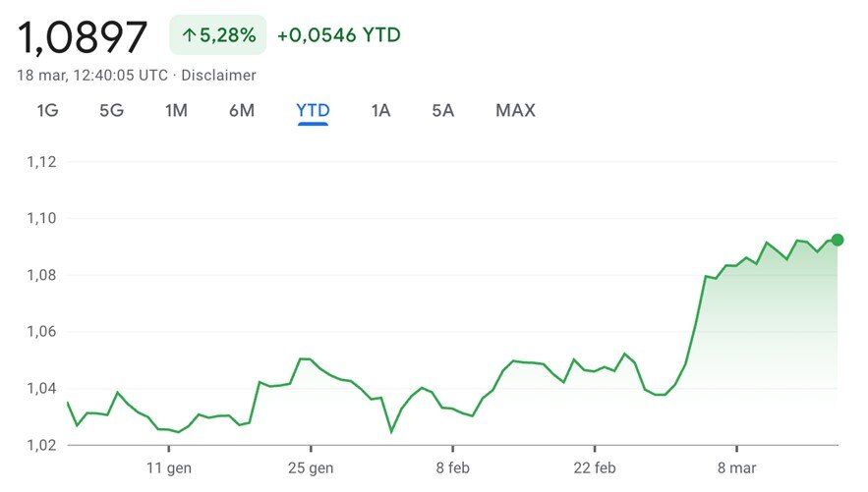This screenshot has width=868, height=492.
Task: Select the 1G time range tab
Action: tap(47, 111)
